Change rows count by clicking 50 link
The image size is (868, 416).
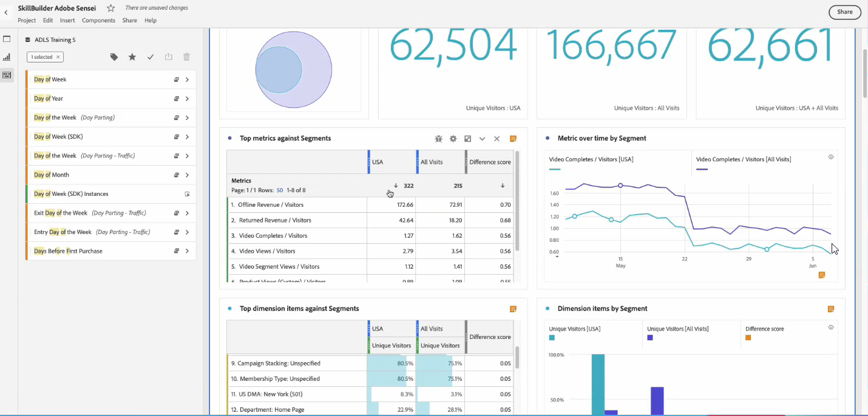click(279, 190)
